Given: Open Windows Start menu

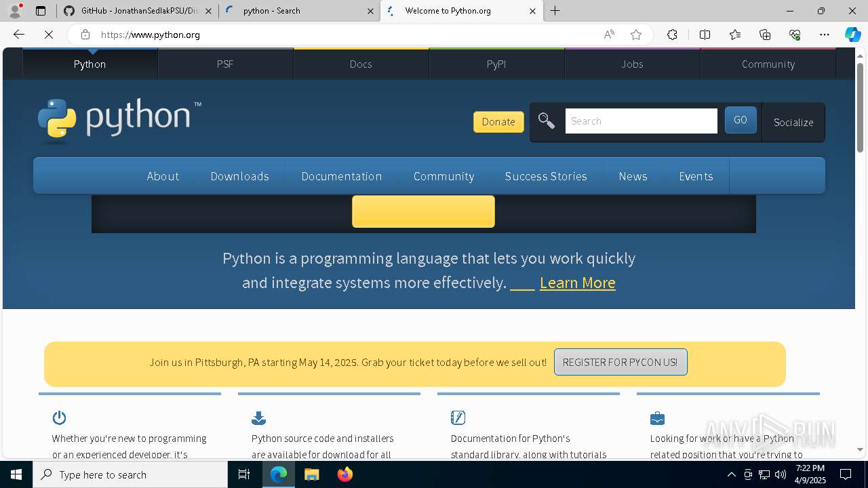Looking at the screenshot, I should (x=16, y=474).
